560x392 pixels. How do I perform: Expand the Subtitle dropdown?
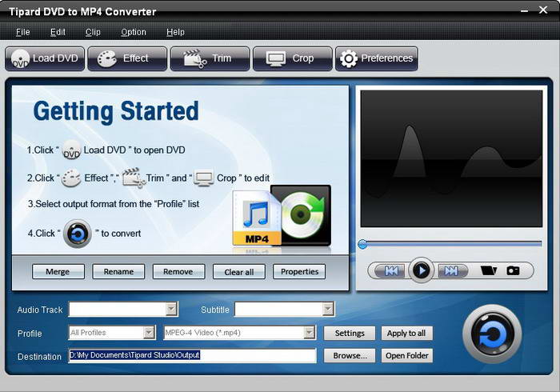pyautogui.click(x=327, y=309)
